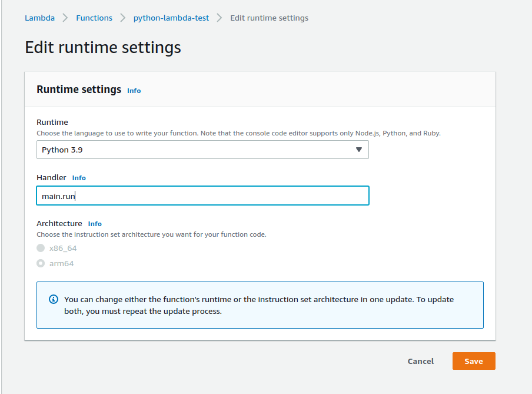532x394 pixels.
Task: Open Info next to Runtime settings heading
Action: click(134, 91)
